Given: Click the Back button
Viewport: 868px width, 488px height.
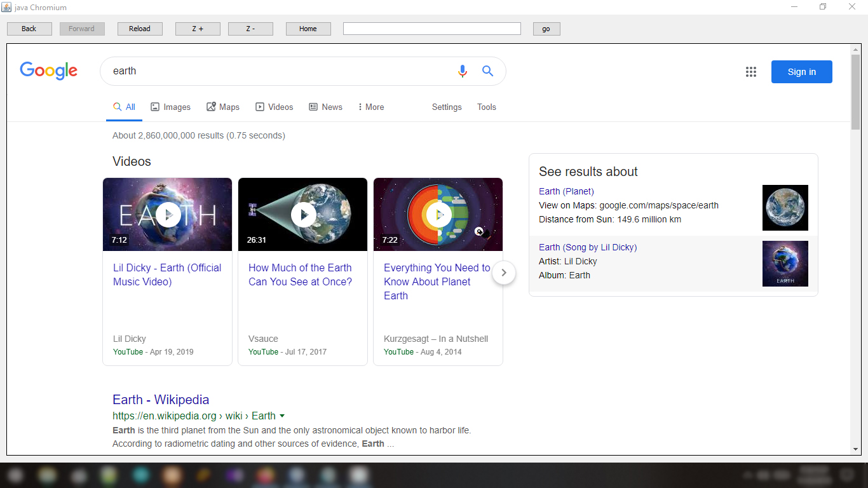Looking at the screenshot, I should [29, 29].
